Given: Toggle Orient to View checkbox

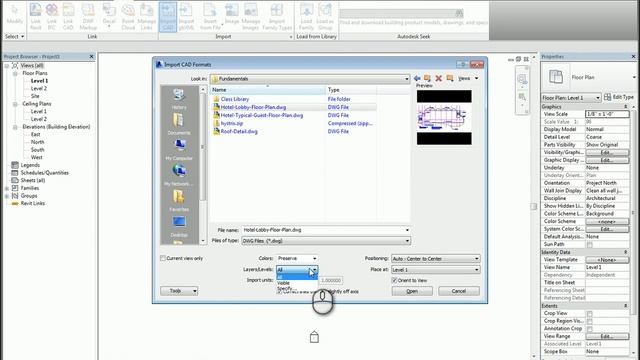Looking at the screenshot, I should pyautogui.click(x=394, y=280).
